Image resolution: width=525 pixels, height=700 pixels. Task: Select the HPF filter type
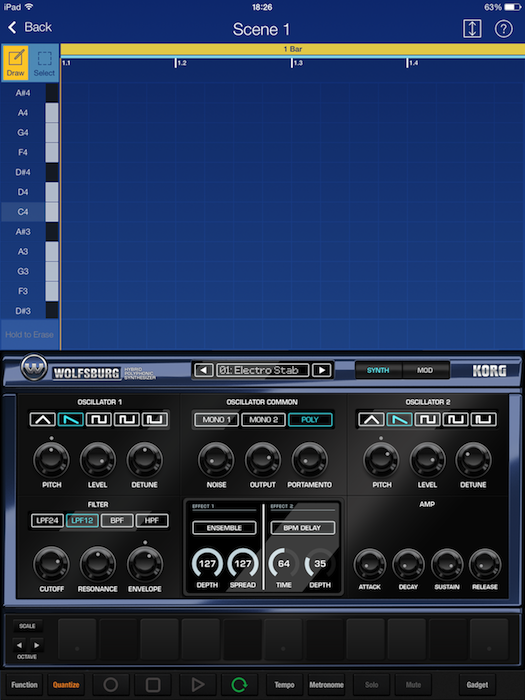click(x=152, y=521)
